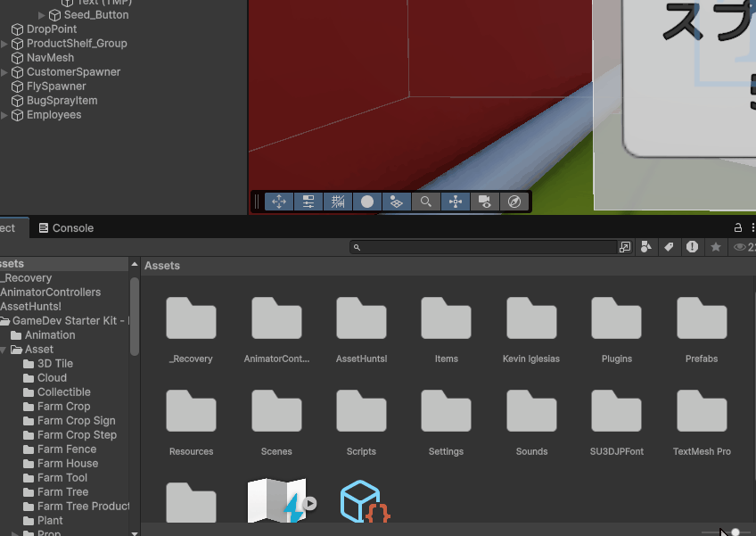Click the exclamation log filter icon

click(692, 247)
